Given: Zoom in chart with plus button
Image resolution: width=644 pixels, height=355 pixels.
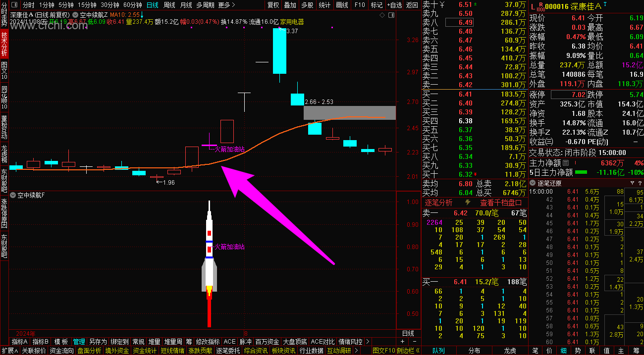Looking at the screenshot, I should coord(402,342).
